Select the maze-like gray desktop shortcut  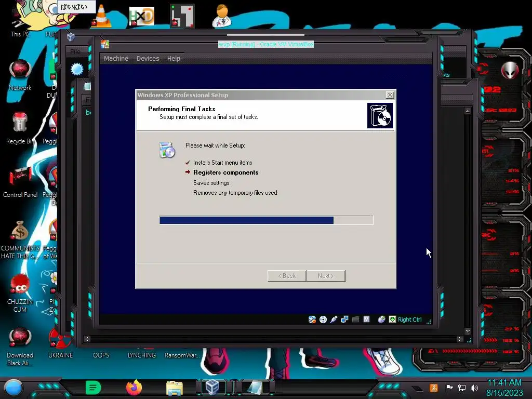tap(182, 16)
